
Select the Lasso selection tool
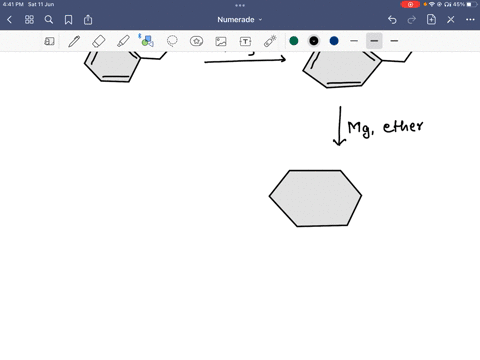[172, 41]
